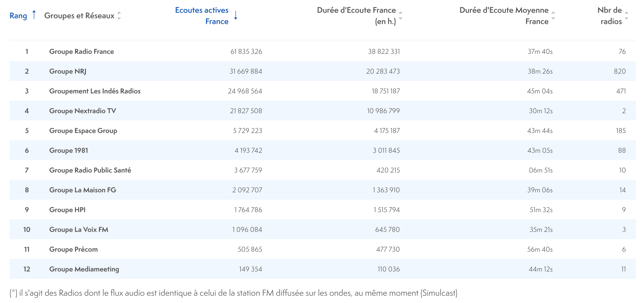Sort by Nbr de radios header

[x=610, y=16]
